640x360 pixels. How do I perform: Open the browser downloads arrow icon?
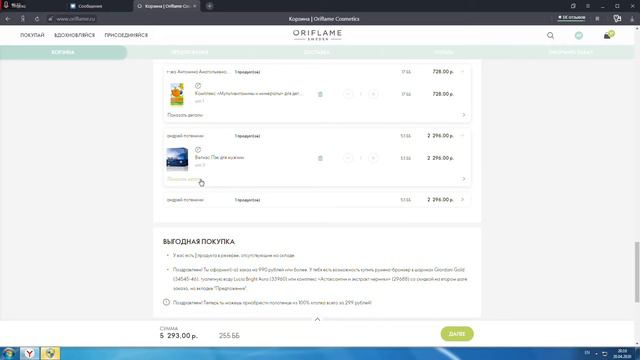(632, 19)
